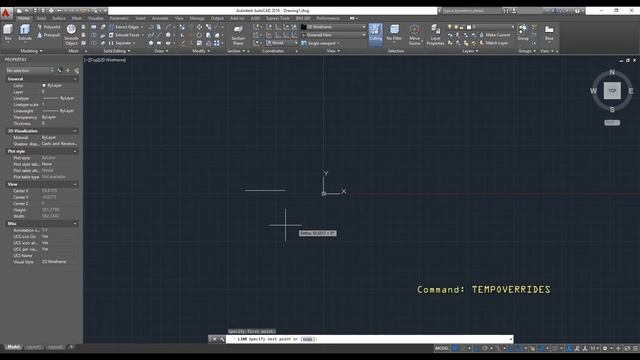Expand the Modeling panel
This screenshot has width=640, height=360.
pos(31,51)
